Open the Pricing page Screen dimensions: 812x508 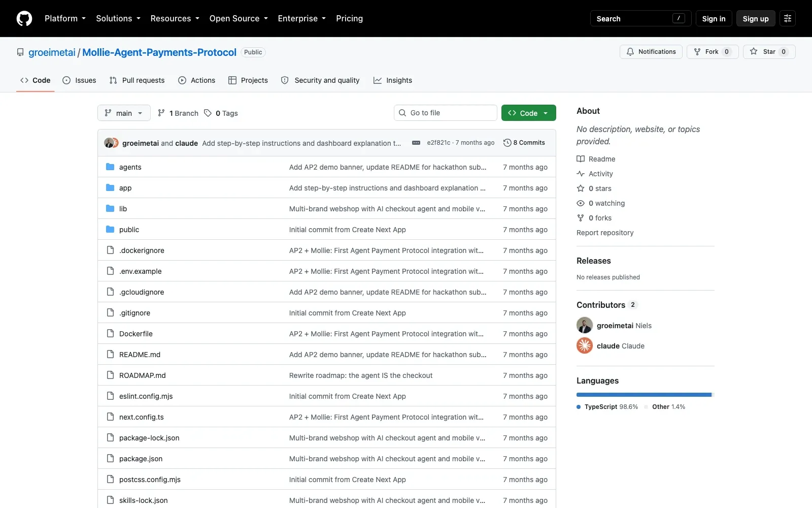pyautogui.click(x=349, y=18)
